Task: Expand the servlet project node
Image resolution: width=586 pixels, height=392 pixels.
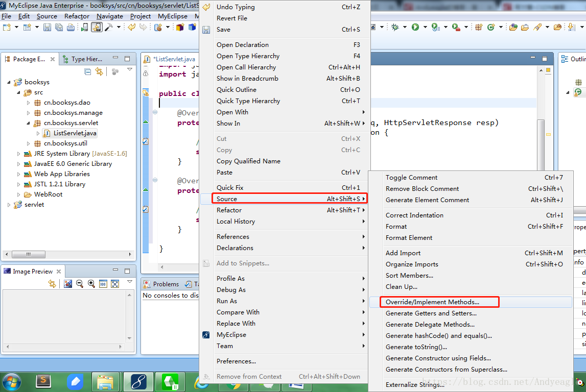Action: tap(9, 205)
